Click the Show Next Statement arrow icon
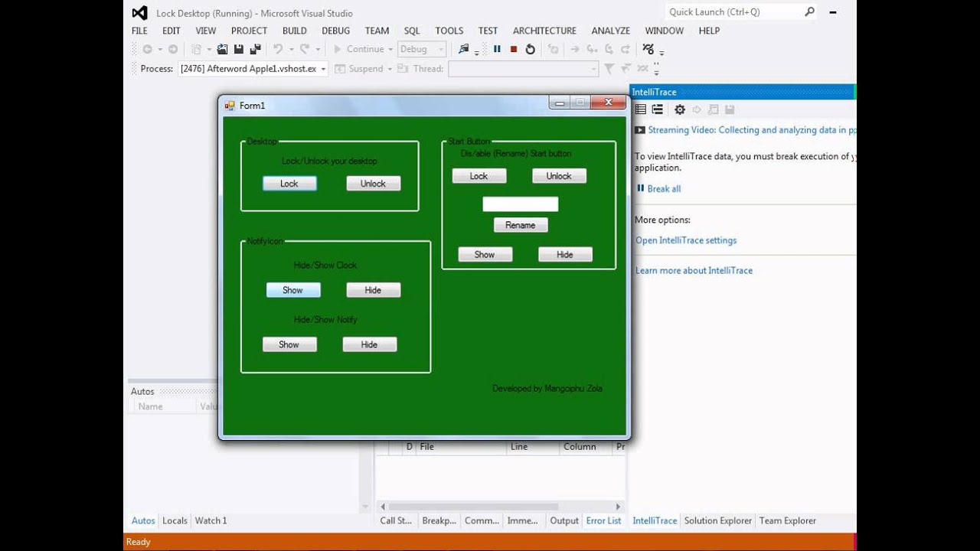This screenshot has height=551, width=980. 574,49
